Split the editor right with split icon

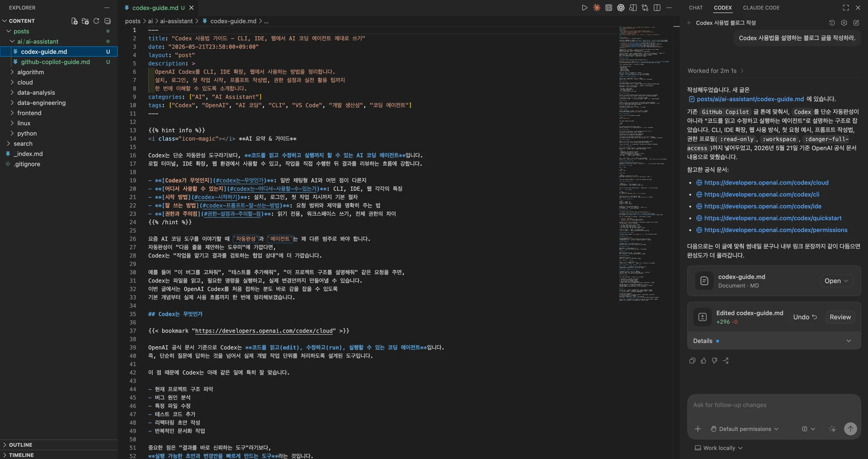pos(657,8)
